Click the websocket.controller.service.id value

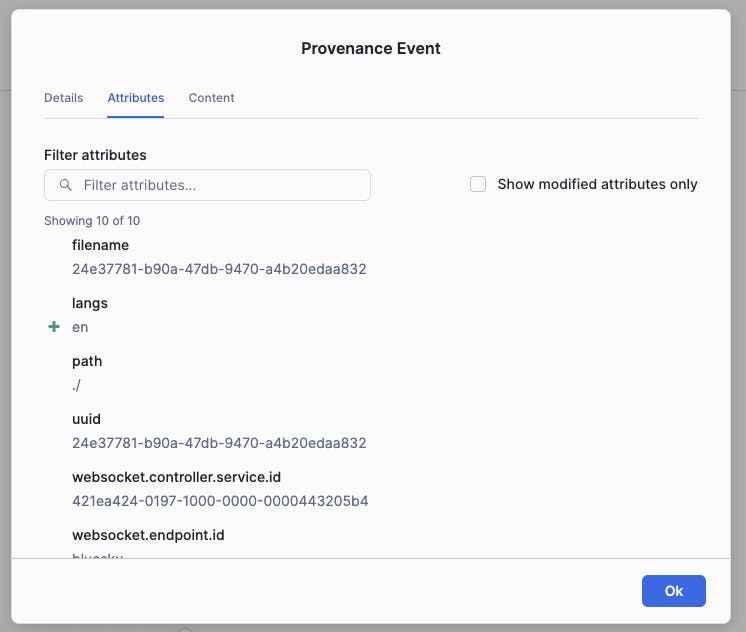(x=220, y=501)
